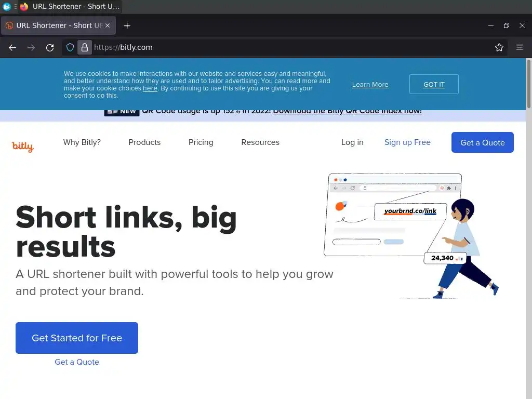Accept cookies with GOT IT button
532x399 pixels.
[x=434, y=84]
